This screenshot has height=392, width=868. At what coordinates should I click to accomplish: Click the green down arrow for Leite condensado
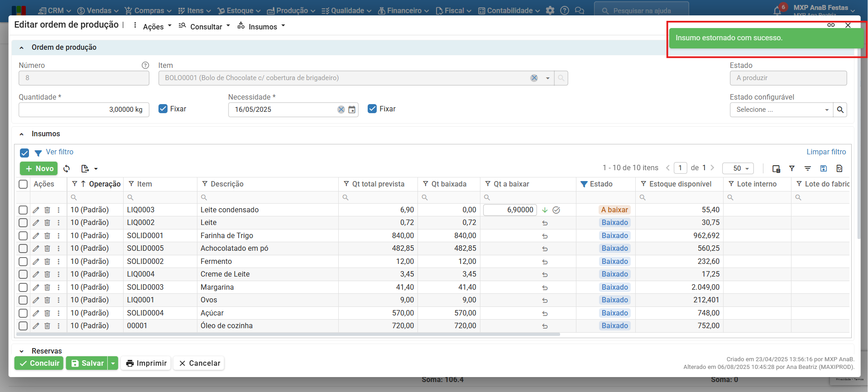click(x=545, y=210)
